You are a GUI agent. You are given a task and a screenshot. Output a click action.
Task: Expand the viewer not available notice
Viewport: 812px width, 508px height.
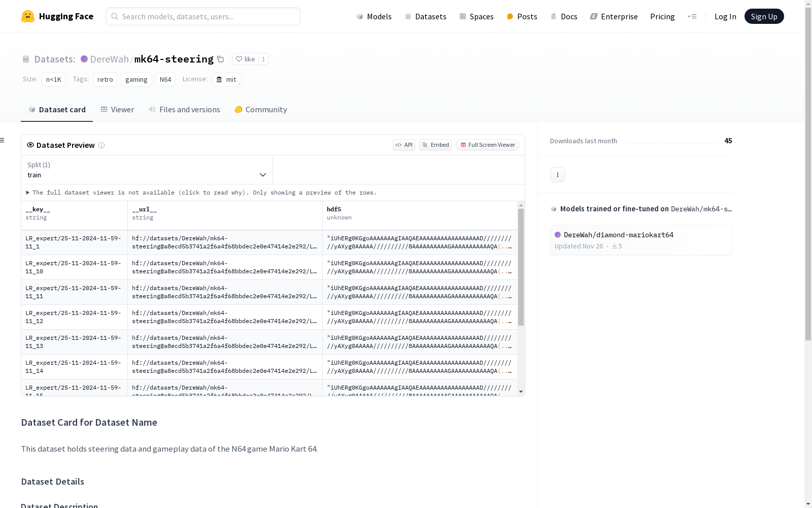[201, 193]
